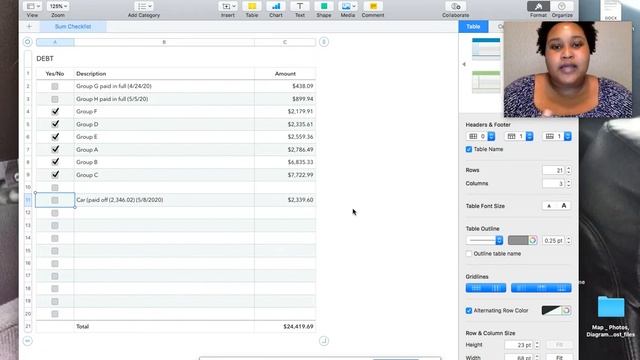This screenshot has width=640, height=360.
Task: Uncheck the Group D checkbox
Action: (55, 124)
